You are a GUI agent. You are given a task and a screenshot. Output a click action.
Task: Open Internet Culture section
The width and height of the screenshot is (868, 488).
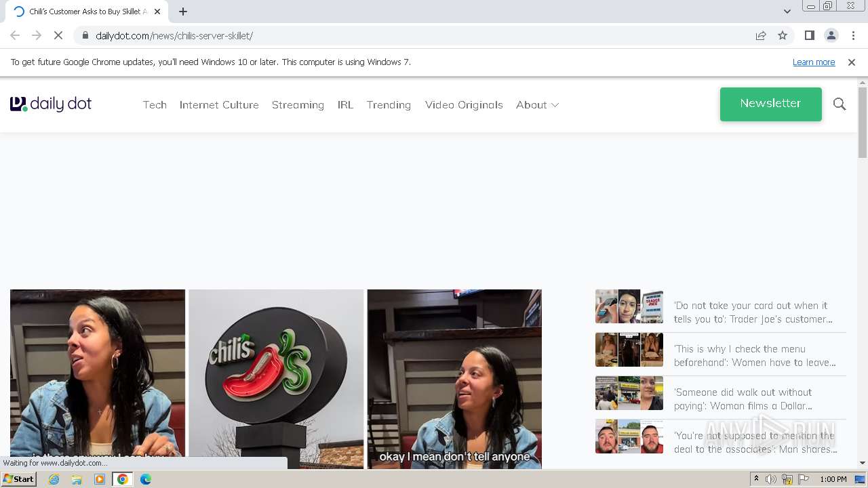219,104
